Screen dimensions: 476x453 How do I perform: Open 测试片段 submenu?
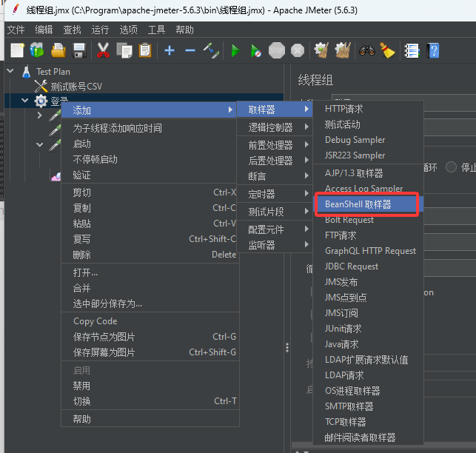(x=275, y=212)
